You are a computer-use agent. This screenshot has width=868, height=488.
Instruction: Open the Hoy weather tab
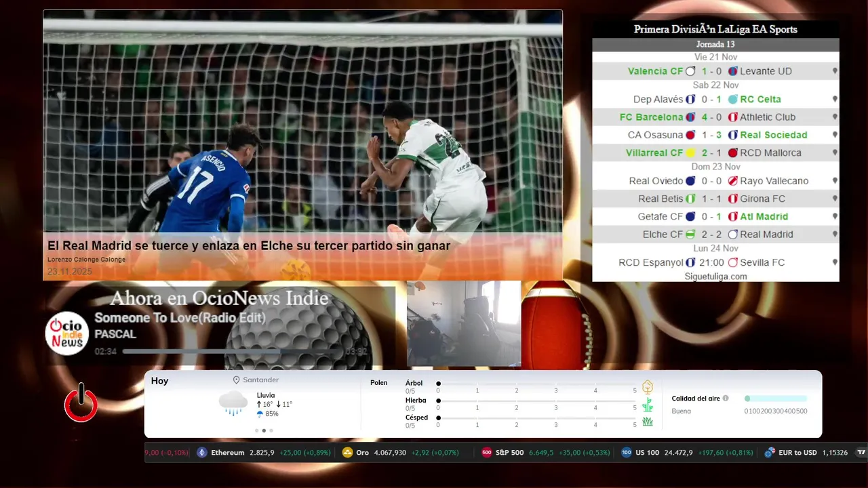point(159,381)
